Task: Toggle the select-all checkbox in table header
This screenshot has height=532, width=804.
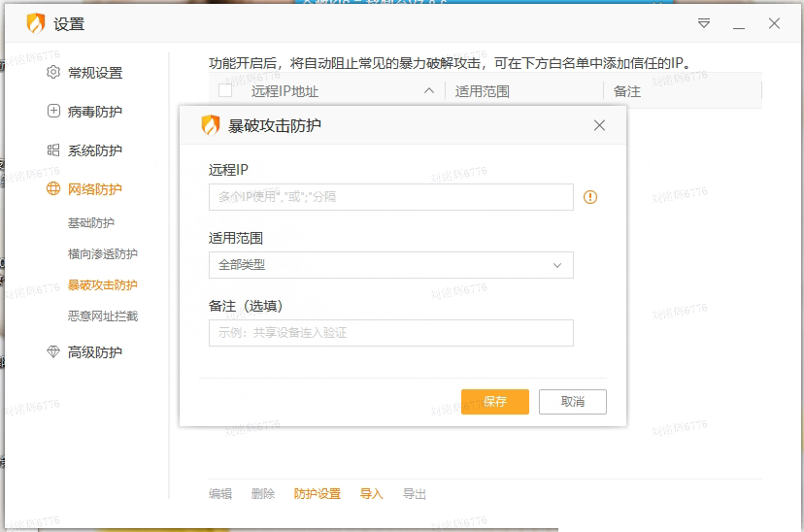Action: [225, 91]
